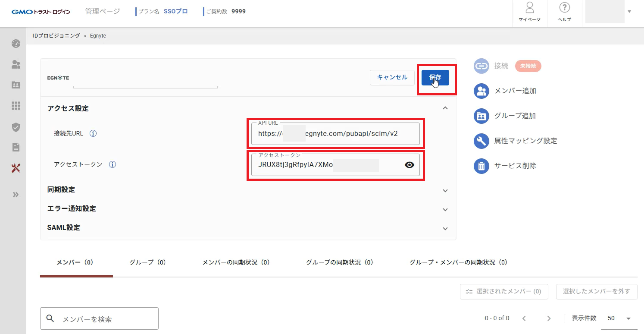644x334 pixels.
Task: Click the サービス削除 trash icon
Action: 481,166
